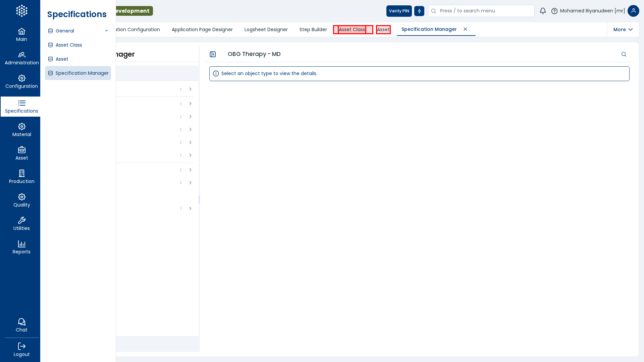The width and height of the screenshot is (644, 362).
Task: Open the Configuration sidebar section
Action: [x=21, y=82]
